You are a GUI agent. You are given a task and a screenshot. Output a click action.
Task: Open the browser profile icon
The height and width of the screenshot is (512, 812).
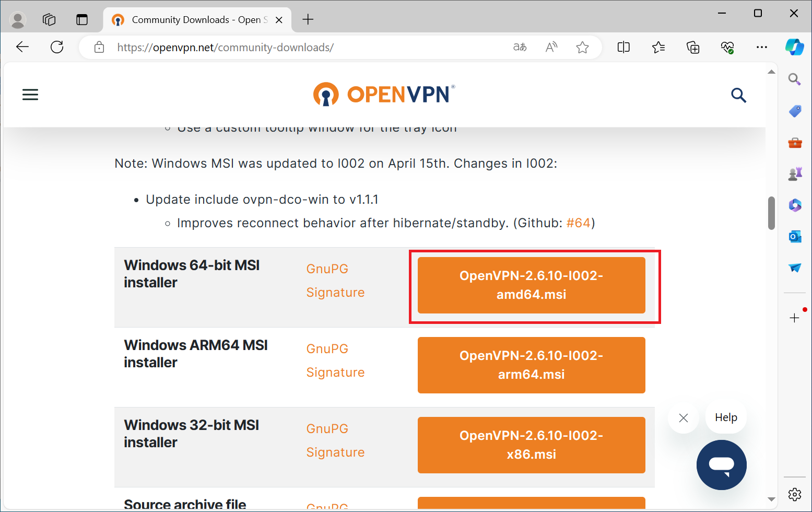point(18,20)
